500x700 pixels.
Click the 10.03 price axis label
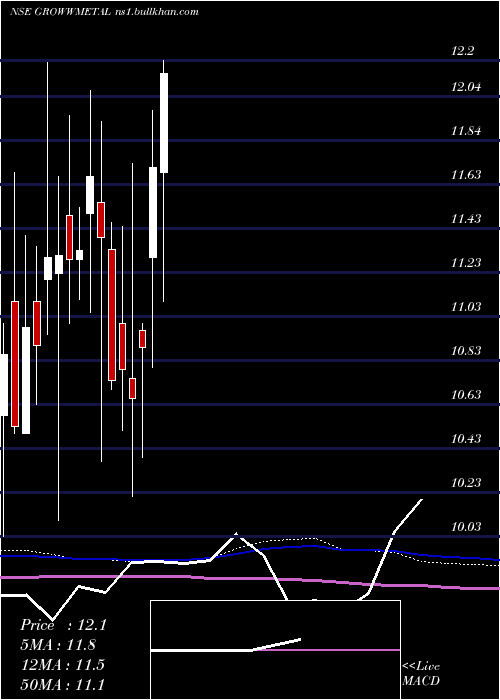[466, 527]
